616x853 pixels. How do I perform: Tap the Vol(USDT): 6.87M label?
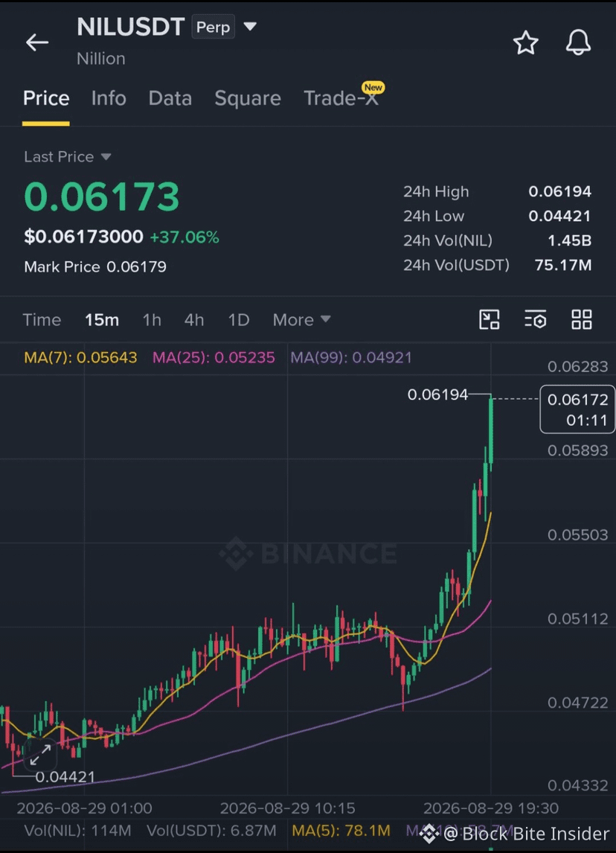pyautogui.click(x=211, y=831)
